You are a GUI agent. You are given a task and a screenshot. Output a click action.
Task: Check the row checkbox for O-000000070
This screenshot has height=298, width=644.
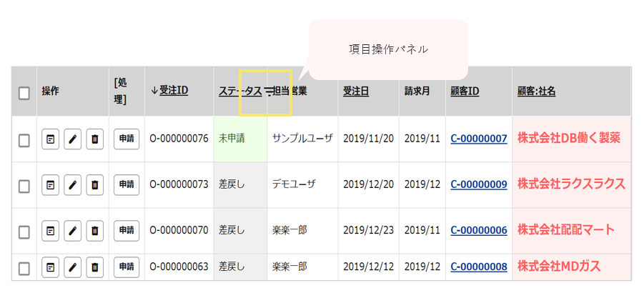coord(24,232)
